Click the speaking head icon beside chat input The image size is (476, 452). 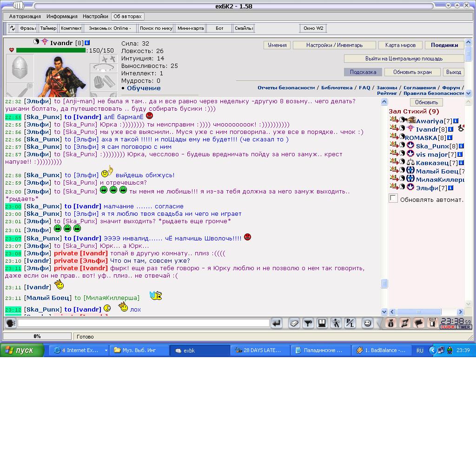(x=10, y=323)
